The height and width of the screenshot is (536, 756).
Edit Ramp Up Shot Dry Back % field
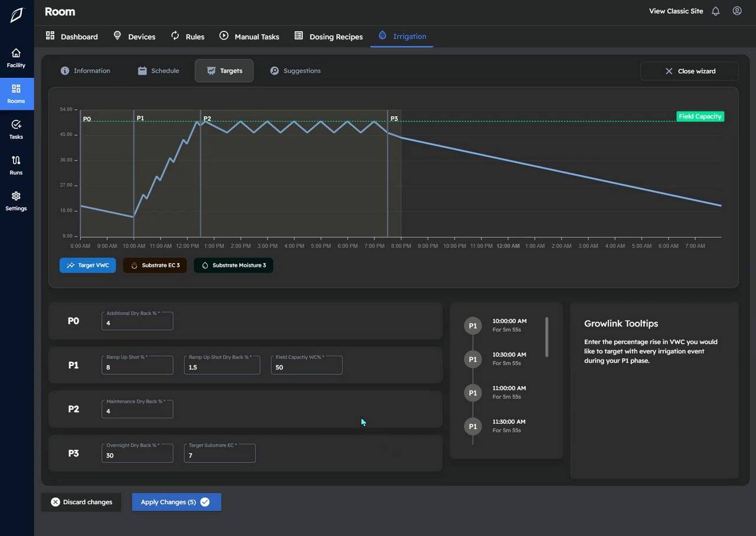click(x=221, y=365)
